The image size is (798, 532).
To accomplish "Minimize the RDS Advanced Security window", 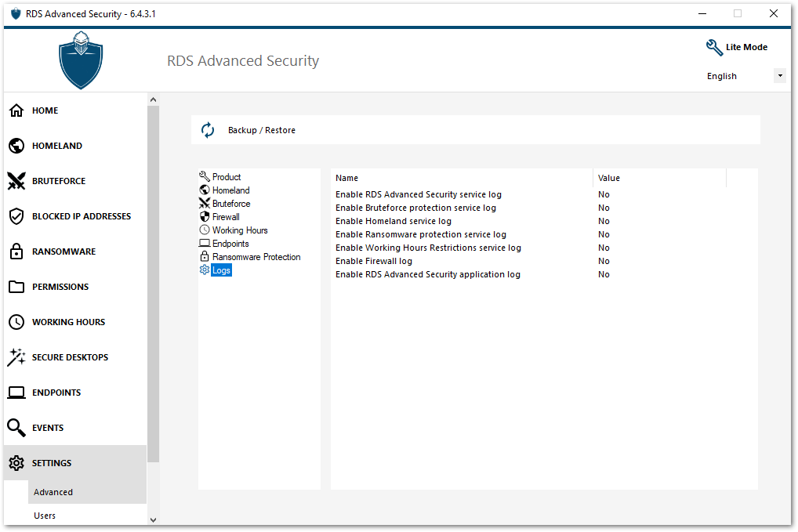I will tap(702, 14).
